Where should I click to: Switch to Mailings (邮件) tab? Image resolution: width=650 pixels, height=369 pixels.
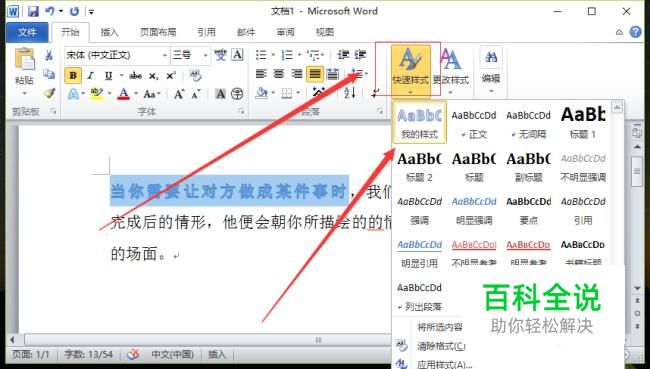click(x=246, y=32)
